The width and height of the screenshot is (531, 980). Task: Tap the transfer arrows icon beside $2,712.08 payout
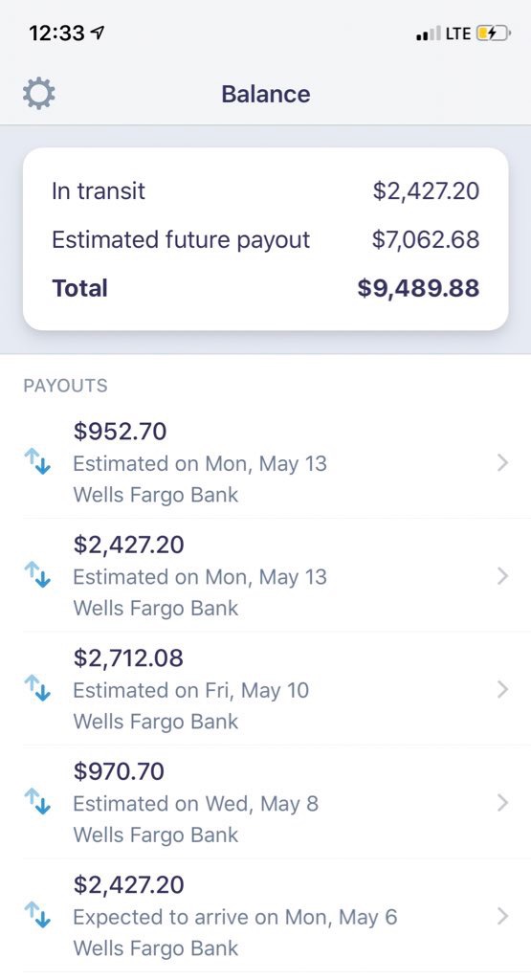click(x=37, y=688)
